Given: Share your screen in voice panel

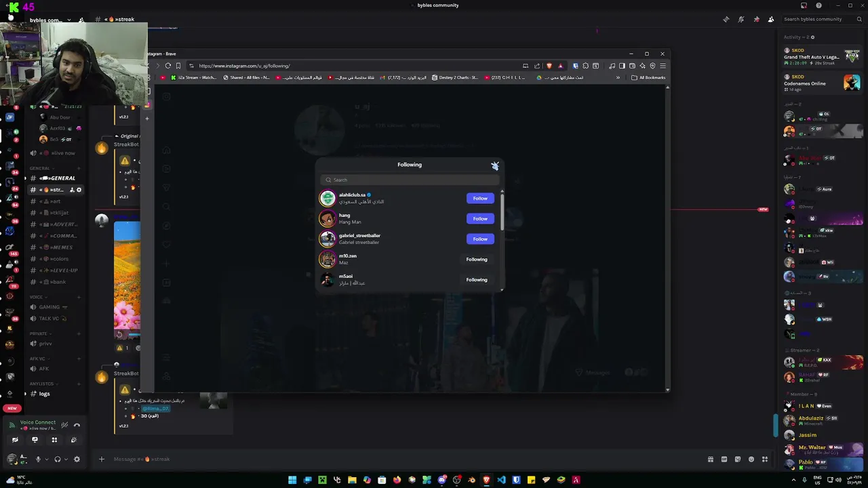Looking at the screenshot, I should pyautogui.click(x=35, y=440).
